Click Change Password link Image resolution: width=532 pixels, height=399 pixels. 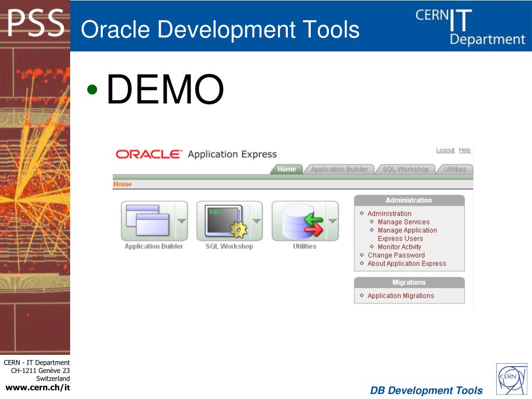click(x=396, y=255)
